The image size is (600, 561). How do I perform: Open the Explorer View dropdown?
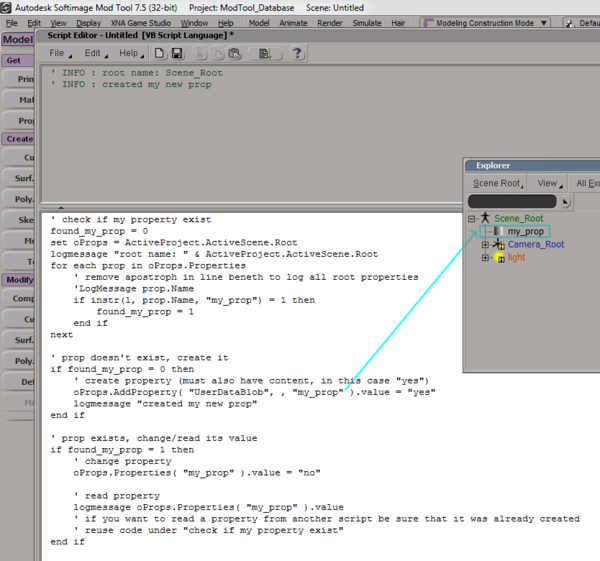pyautogui.click(x=549, y=183)
